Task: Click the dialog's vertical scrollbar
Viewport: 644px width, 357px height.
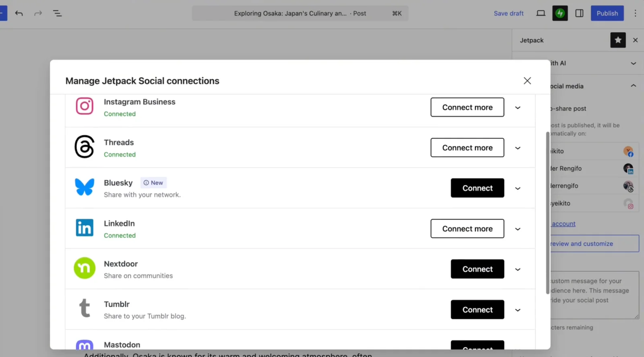Action: pos(547,213)
